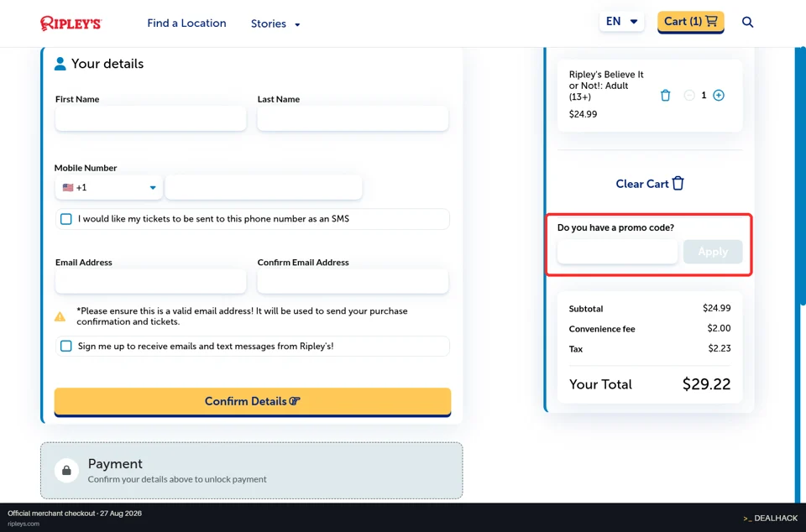Open the +1 country code dropdown
The image size is (806, 532).
109,187
